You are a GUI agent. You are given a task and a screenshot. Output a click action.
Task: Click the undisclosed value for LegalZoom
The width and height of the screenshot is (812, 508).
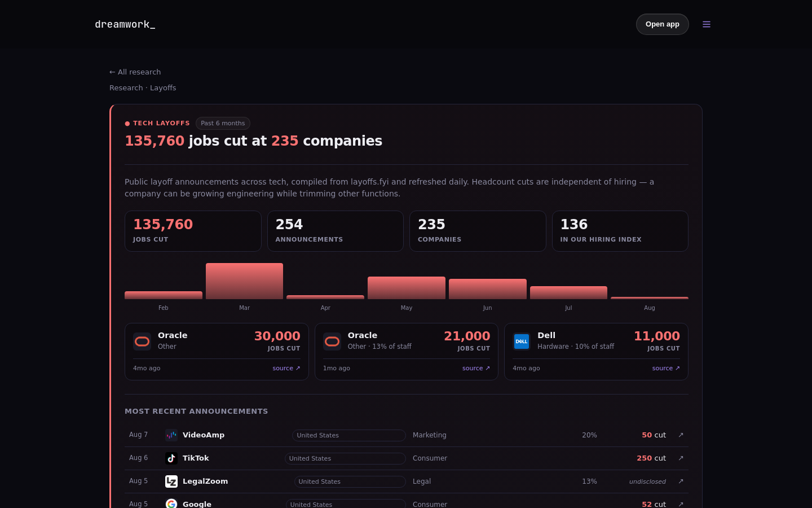647,481
